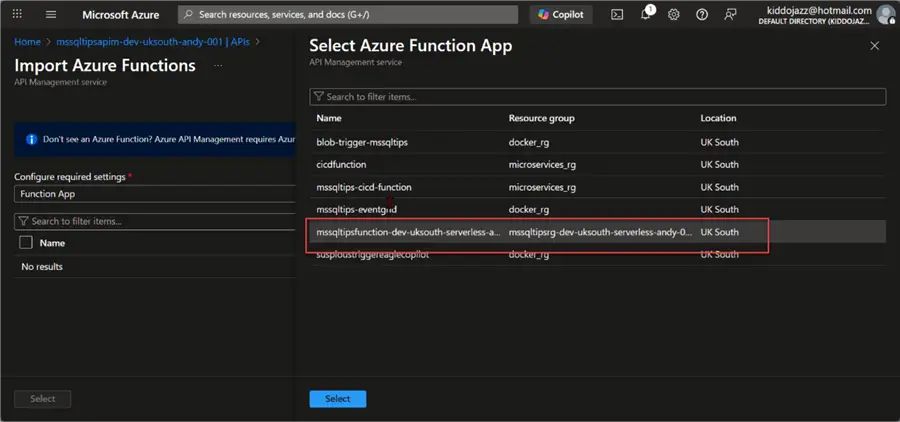The image size is (900, 422).
Task: Sort by the Name column header
Action: (329, 118)
